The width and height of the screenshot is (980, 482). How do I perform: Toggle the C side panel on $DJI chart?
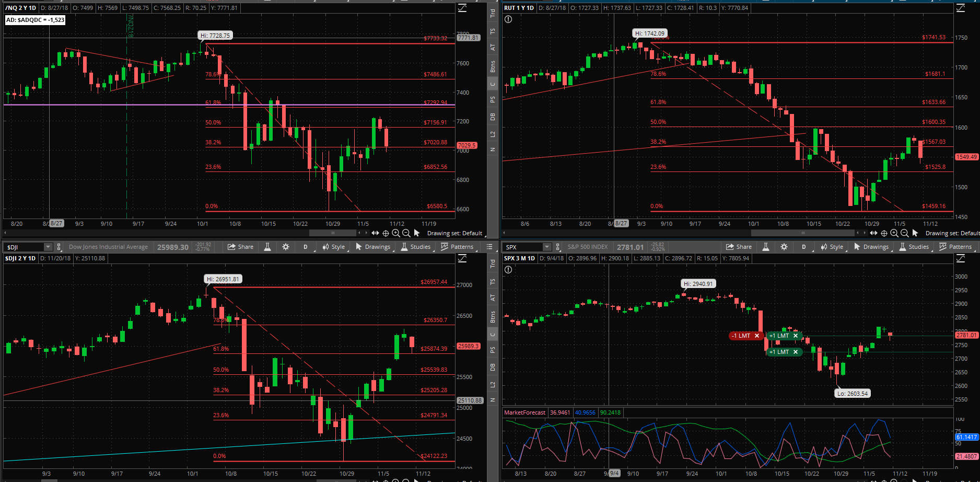[492, 335]
